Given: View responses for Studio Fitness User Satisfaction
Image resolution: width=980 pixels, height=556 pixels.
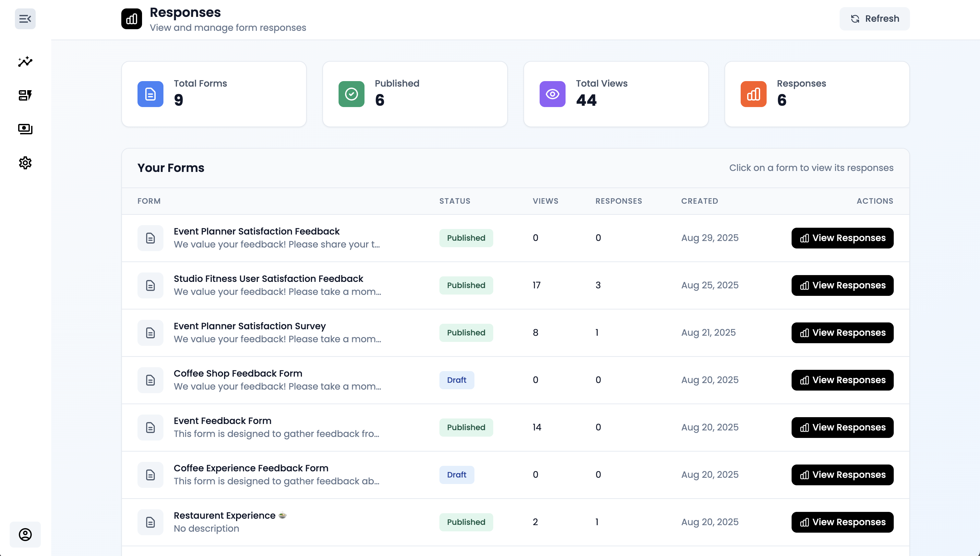Looking at the screenshot, I should pyautogui.click(x=843, y=285).
